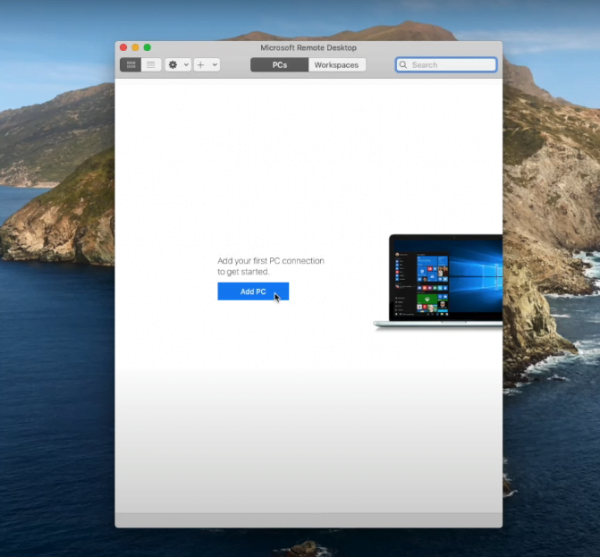
Task: Minimize the window with yellow button
Action: click(135, 47)
